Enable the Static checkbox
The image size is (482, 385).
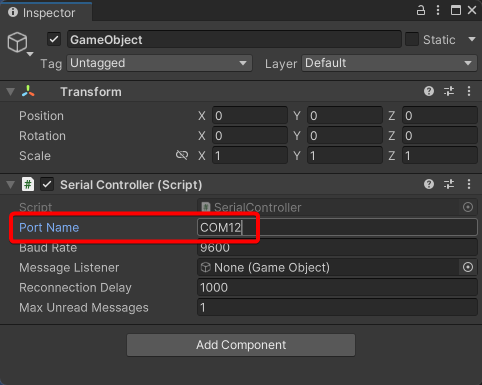pyautogui.click(x=412, y=39)
